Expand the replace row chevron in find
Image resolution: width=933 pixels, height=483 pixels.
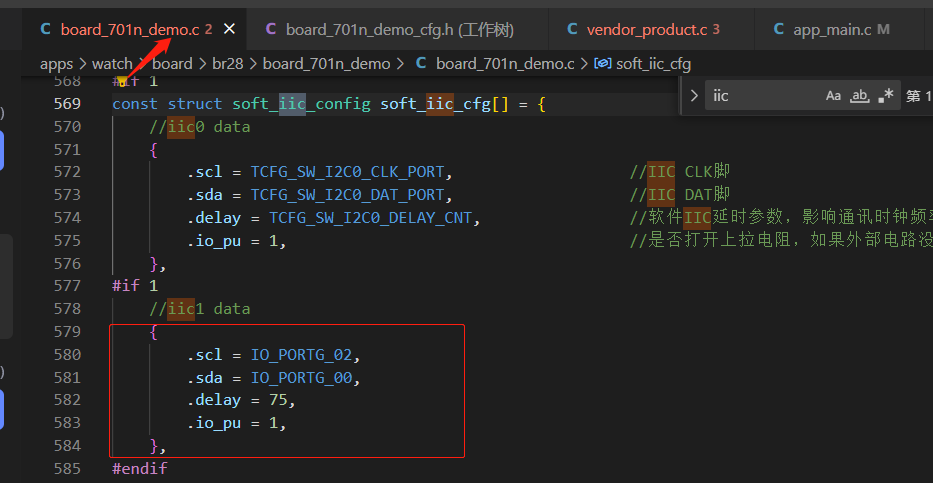[x=693, y=96]
